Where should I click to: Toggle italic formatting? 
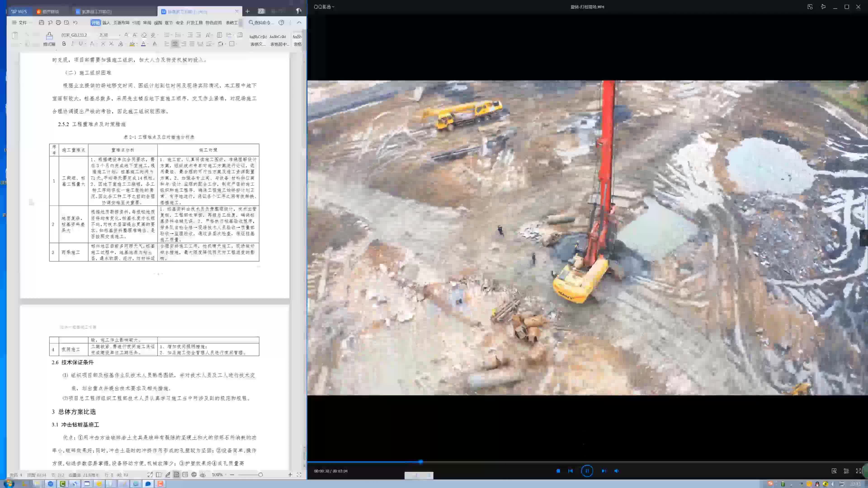(72, 44)
